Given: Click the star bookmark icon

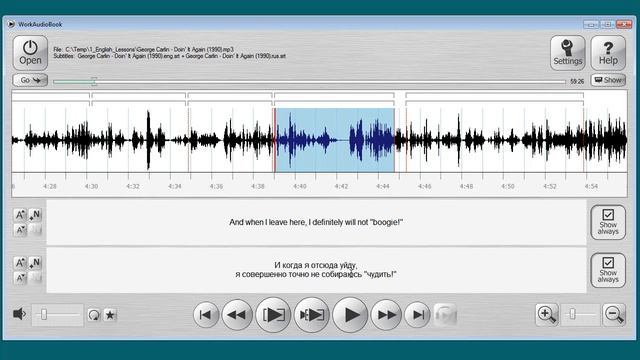Looking at the screenshot, I should [110, 315].
